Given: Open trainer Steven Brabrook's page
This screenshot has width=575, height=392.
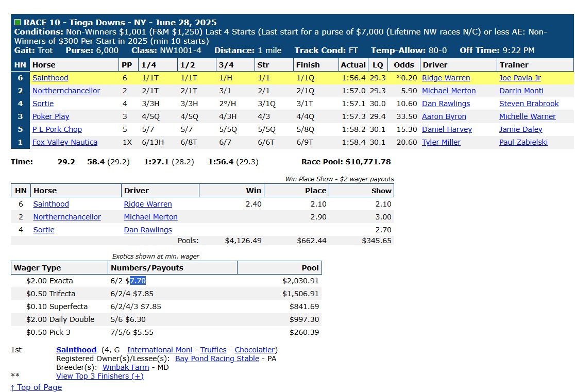Looking at the screenshot, I should point(529,104).
